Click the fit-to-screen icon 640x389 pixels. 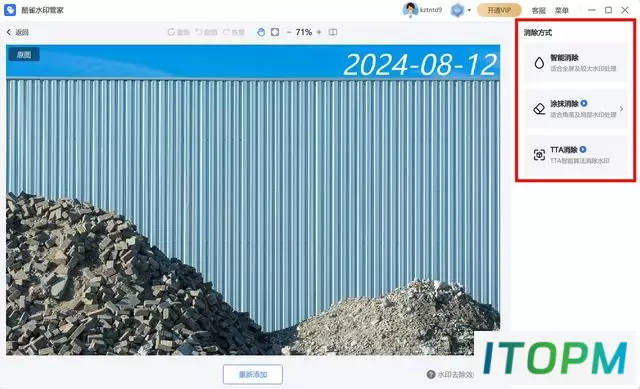click(275, 32)
